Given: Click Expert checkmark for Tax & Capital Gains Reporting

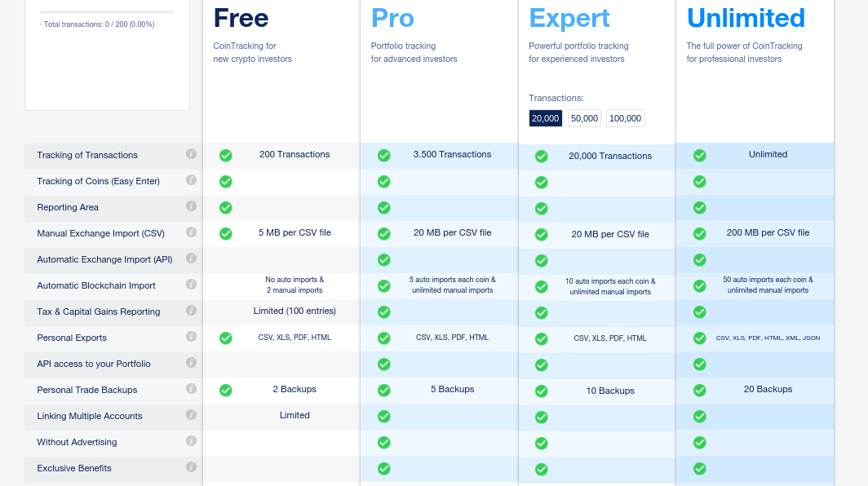Looking at the screenshot, I should tap(542, 313).
